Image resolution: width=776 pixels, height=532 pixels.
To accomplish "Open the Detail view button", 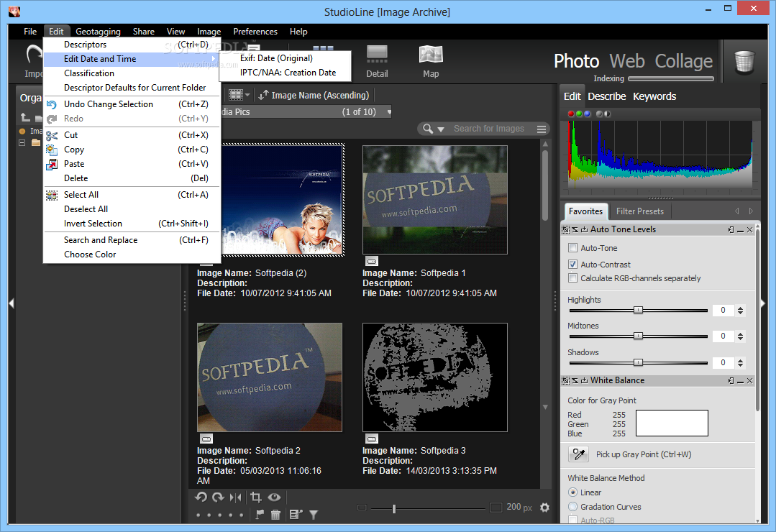I will pos(377,62).
